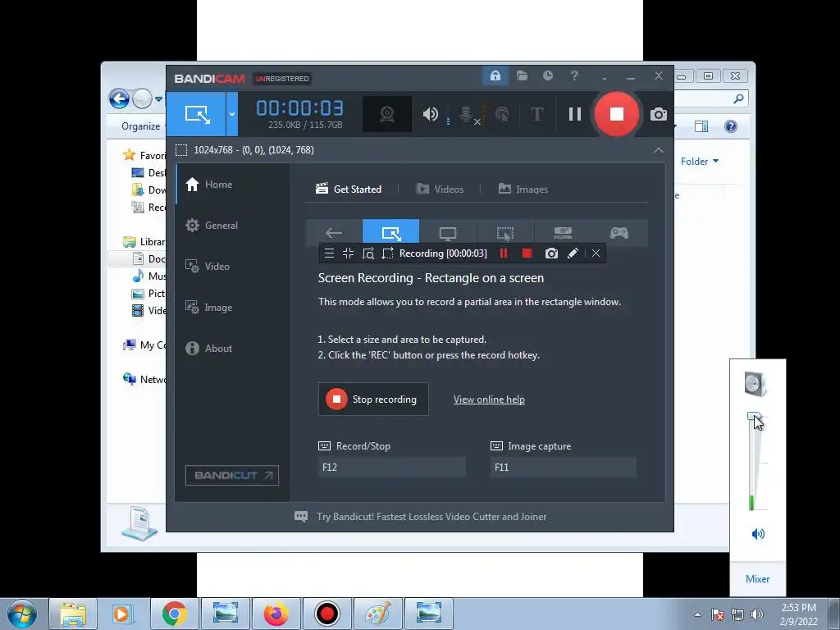Click the Bandicam lock icon
The height and width of the screenshot is (630, 840).
coord(495,75)
